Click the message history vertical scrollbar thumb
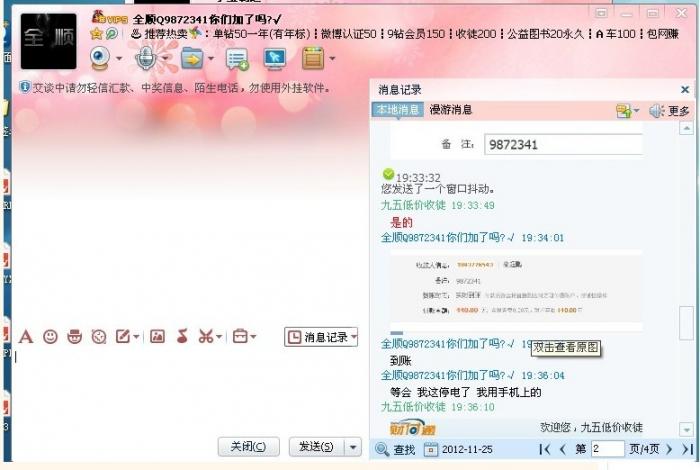 (686, 323)
